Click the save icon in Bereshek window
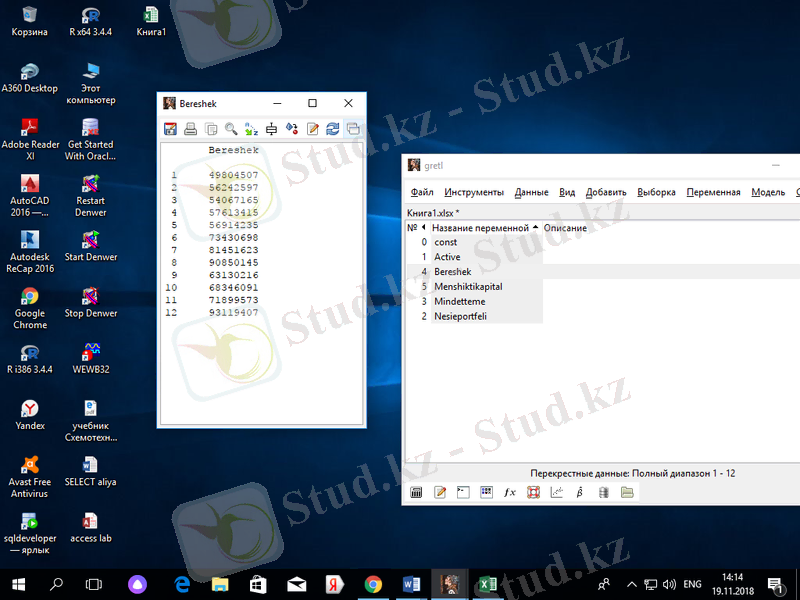800x600 pixels. click(x=170, y=129)
